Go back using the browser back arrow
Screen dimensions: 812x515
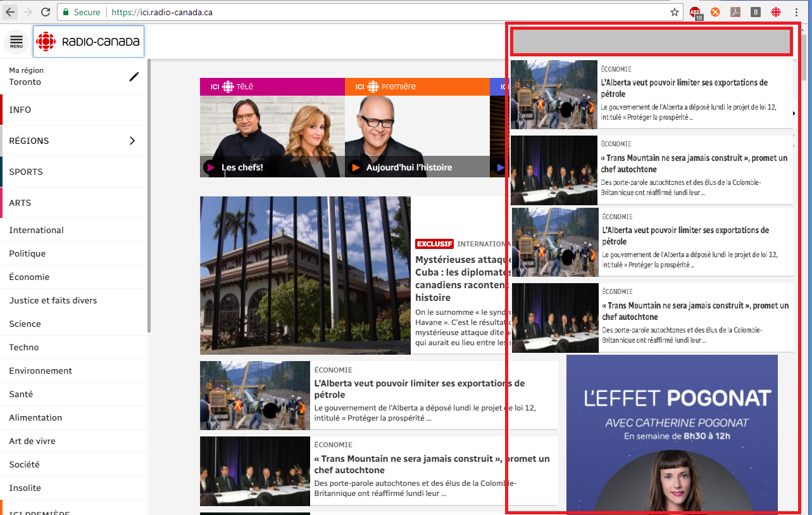point(11,12)
